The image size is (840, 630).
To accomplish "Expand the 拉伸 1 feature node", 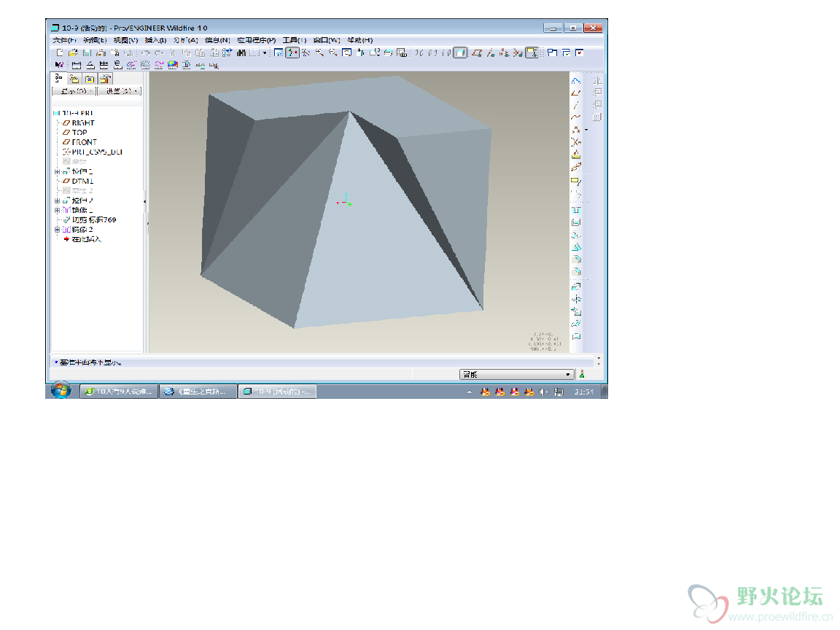I will tap(57, 171).
